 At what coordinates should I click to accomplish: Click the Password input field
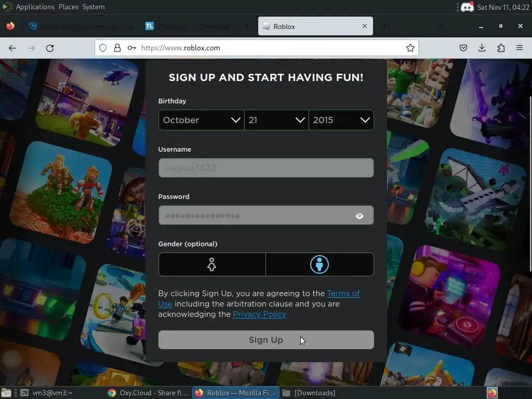click(266, 215)
